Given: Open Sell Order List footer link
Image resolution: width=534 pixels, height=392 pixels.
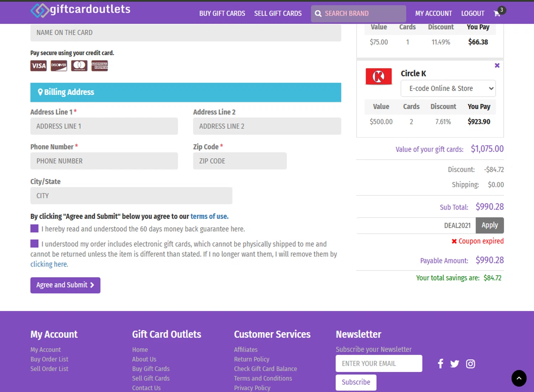Looking at the screenshot, I should click(x=49, y=369).
